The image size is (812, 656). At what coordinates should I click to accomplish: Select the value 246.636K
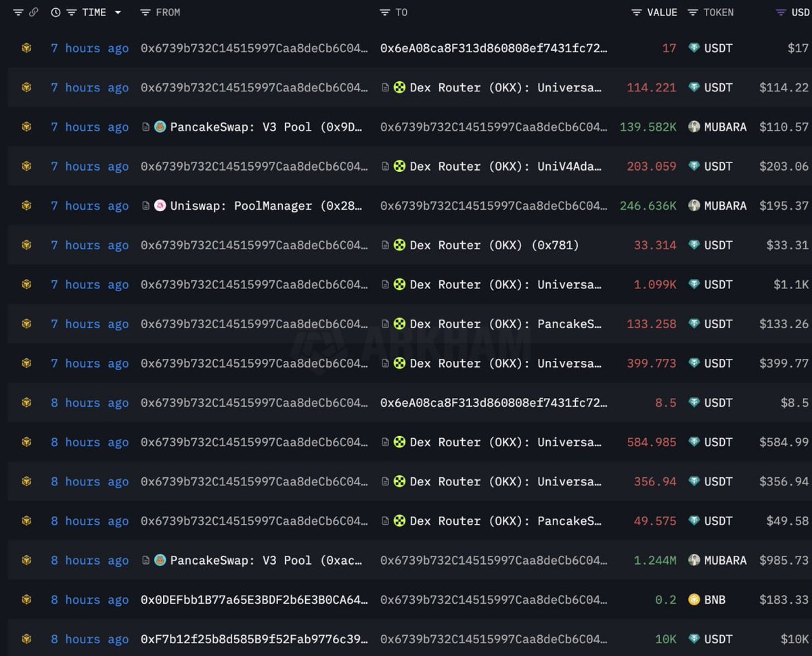(x=648, y=206)
